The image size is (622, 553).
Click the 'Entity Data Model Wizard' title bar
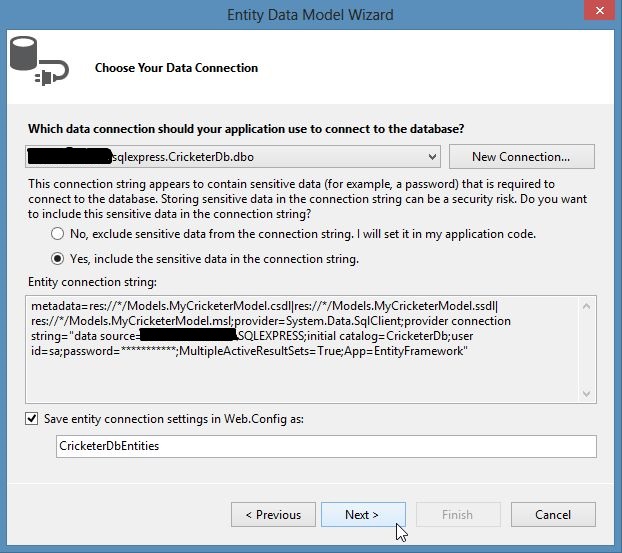point(310,14)
